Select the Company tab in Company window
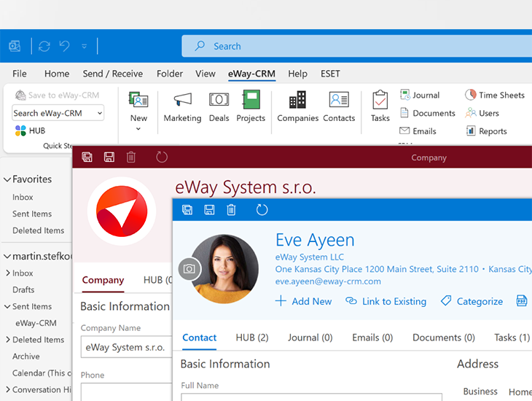Screen dimensions: 532x401 click(x=103, y=280)
